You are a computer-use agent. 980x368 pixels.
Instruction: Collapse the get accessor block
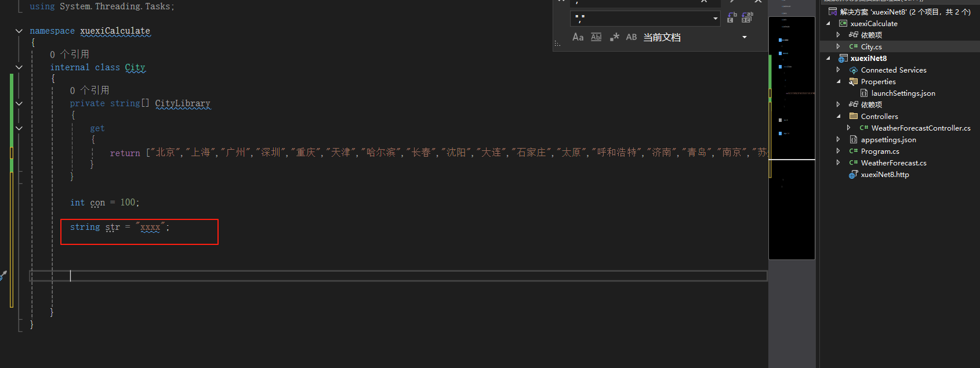coord(19,128)
